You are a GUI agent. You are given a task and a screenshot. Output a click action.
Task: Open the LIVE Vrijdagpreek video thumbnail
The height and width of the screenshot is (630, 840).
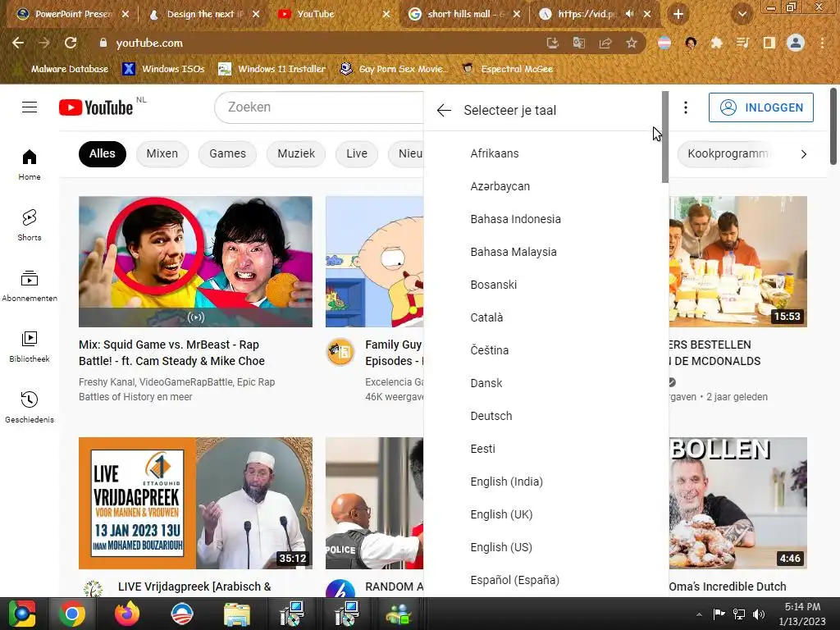(195, 503)
